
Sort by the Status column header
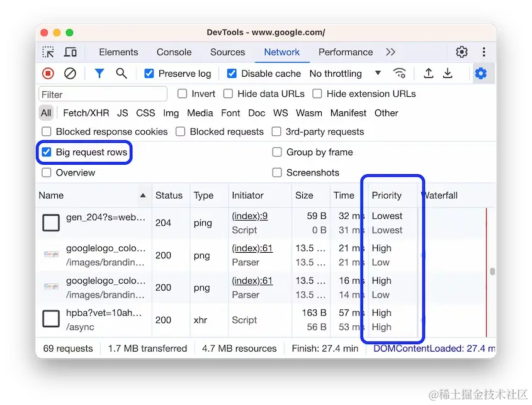coord(171,195)
